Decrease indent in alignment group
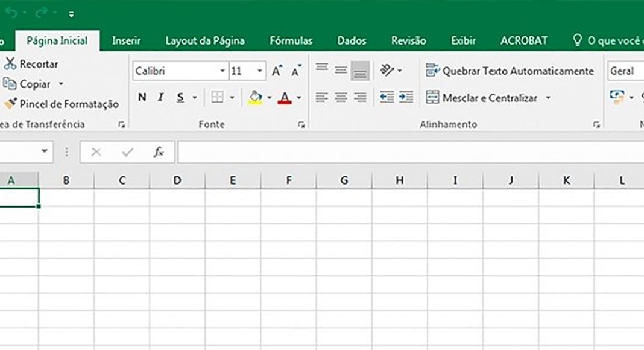 pos(387,97)
